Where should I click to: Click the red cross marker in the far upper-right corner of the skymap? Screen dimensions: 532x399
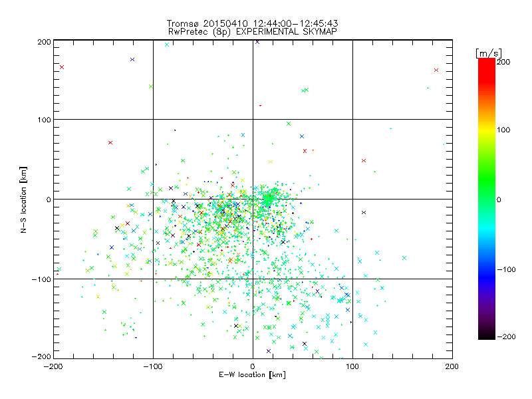click(x=436, y=70)
